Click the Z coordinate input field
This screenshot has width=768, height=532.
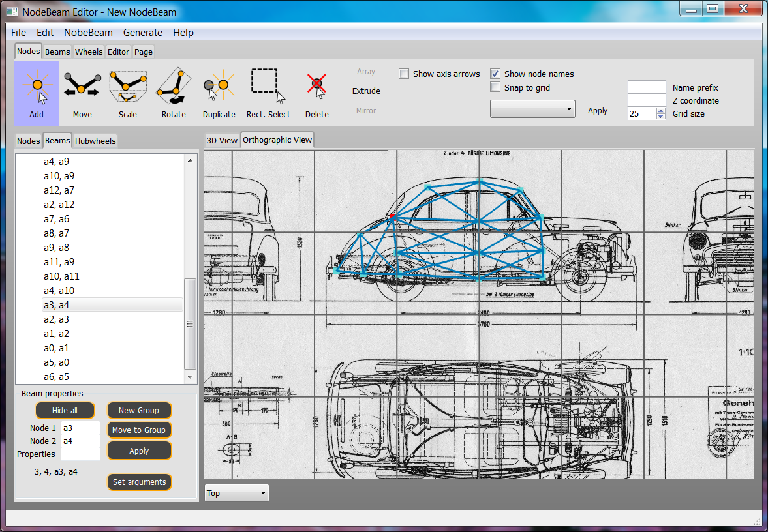pos(647,100)
